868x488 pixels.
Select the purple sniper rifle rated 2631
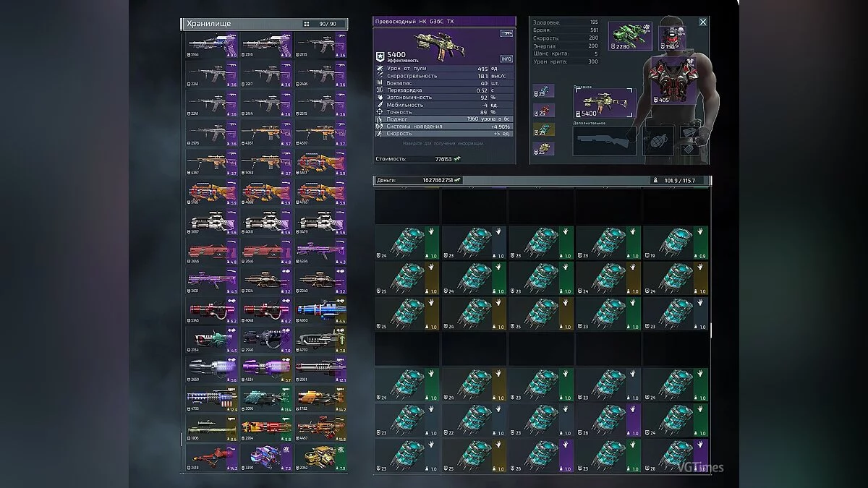[x=212, y=281]
